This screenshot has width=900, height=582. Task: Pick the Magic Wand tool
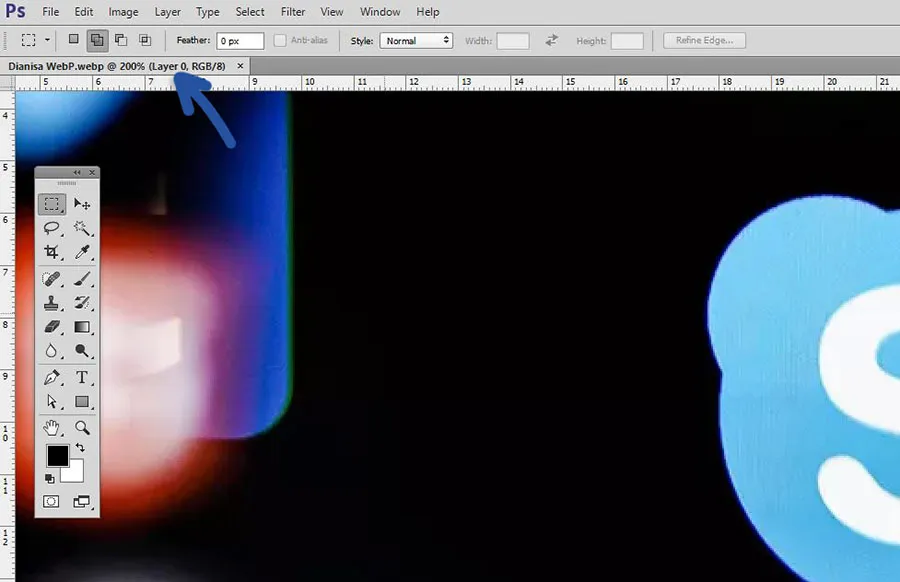click(82, 229)
